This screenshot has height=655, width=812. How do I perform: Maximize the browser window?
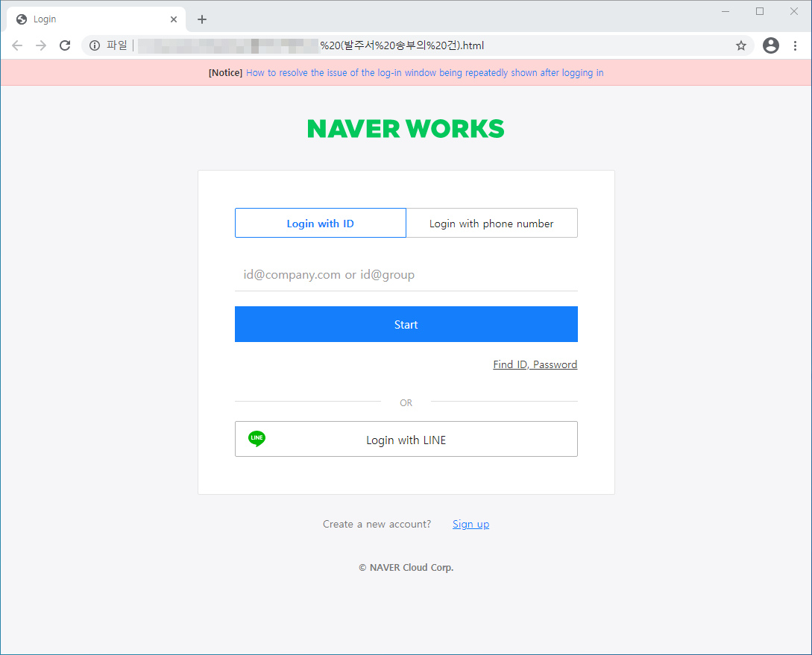760,11
